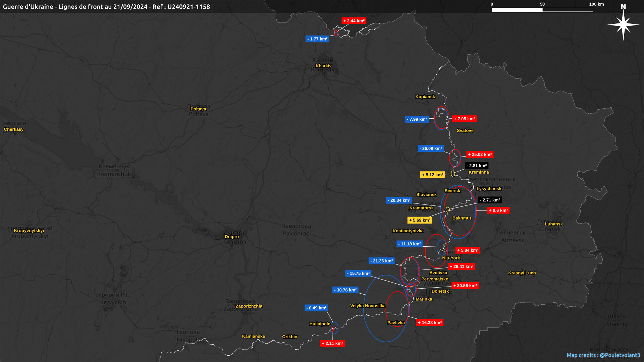Click the - 0.49 km² blue label

316,308
